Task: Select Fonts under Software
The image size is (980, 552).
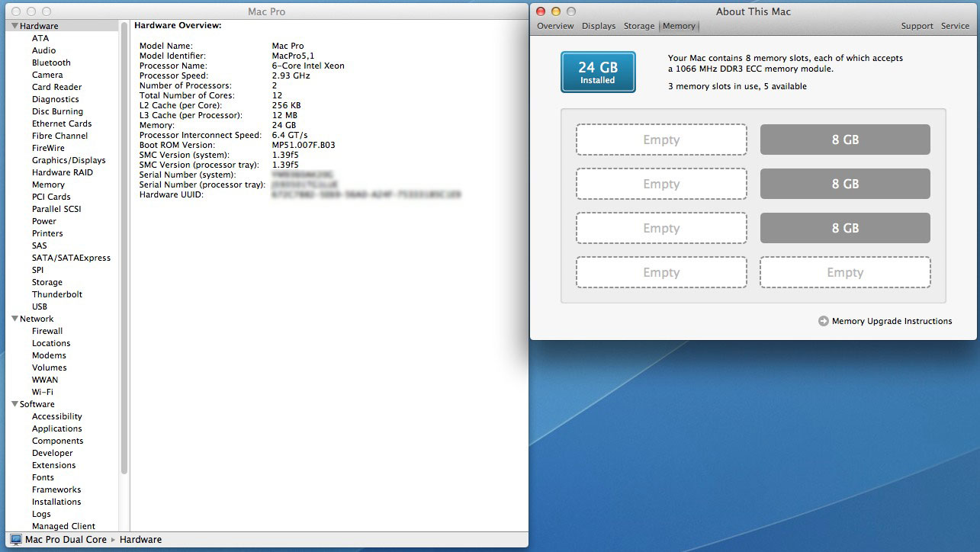Action: (43, 477)
